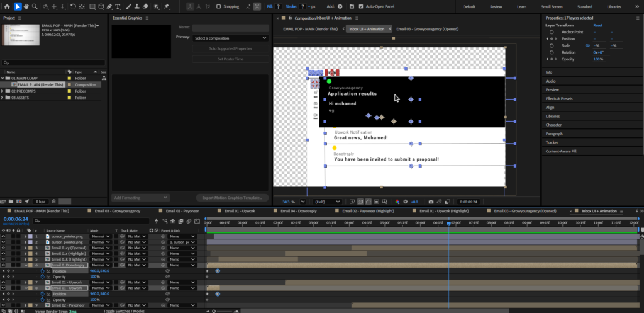Select the Rectangle shape tool
This screenshot has height=313, width=644.
click(x=92, y=6)
